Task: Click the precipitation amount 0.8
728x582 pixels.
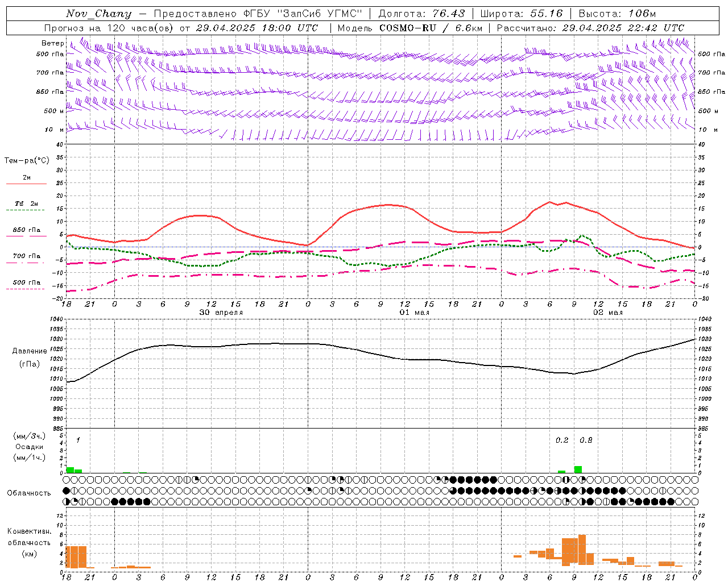Action: point(586,440)
